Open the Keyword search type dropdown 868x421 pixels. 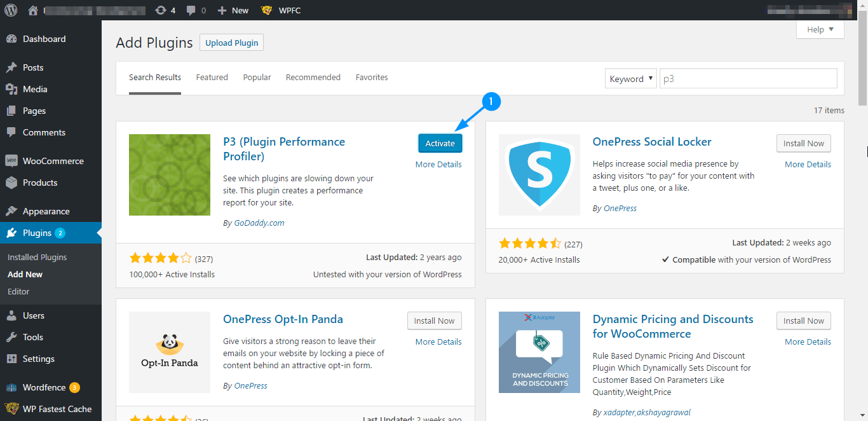click(631, 79)
